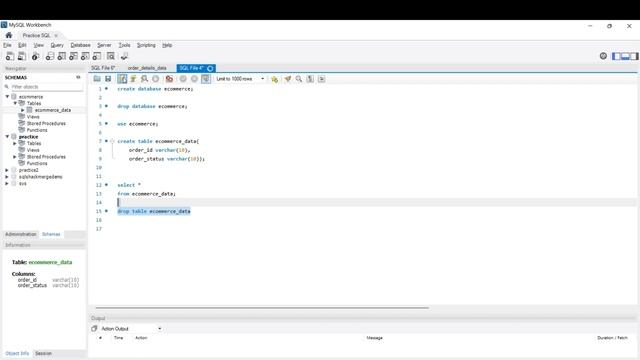Open the File menu

tap(7, 45)
